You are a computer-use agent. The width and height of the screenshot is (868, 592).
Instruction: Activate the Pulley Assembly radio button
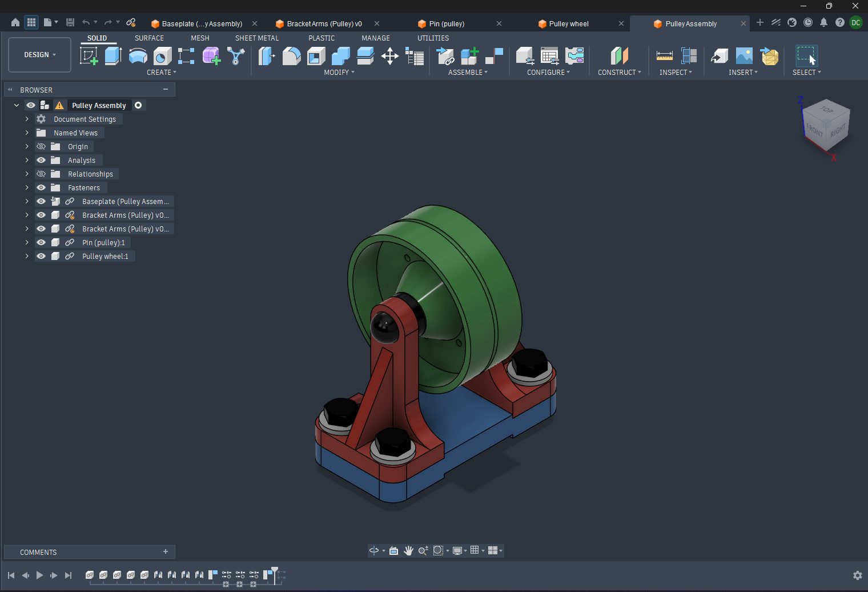point(138,105)
